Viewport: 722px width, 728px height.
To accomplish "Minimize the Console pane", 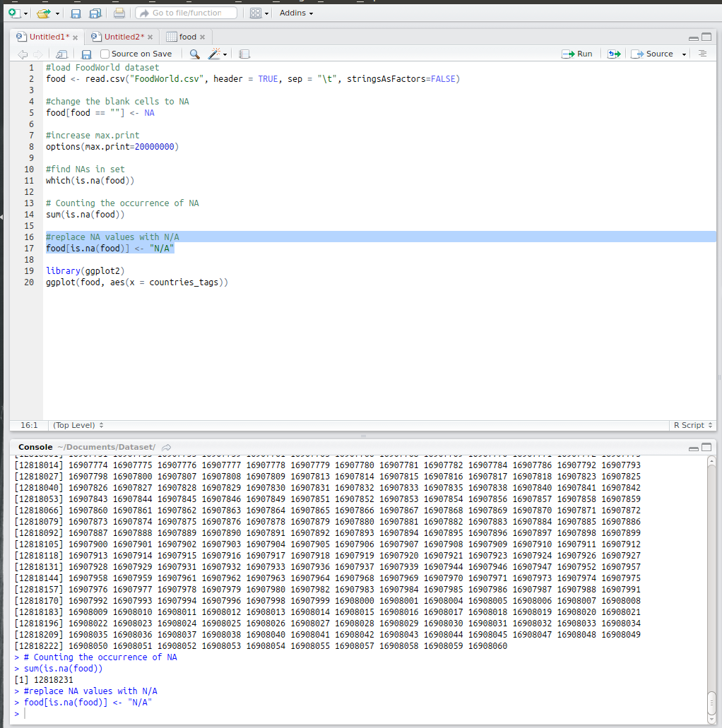I will [x=694, y=448].
